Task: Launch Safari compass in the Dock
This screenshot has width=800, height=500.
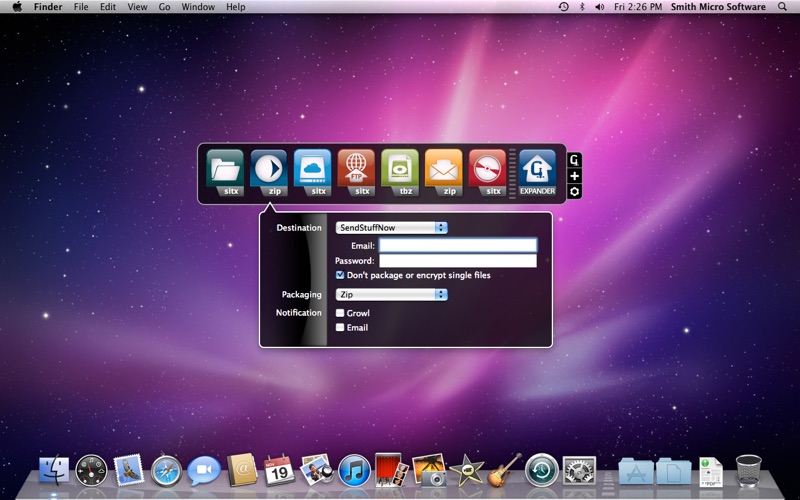Action: tap(166, 470)
